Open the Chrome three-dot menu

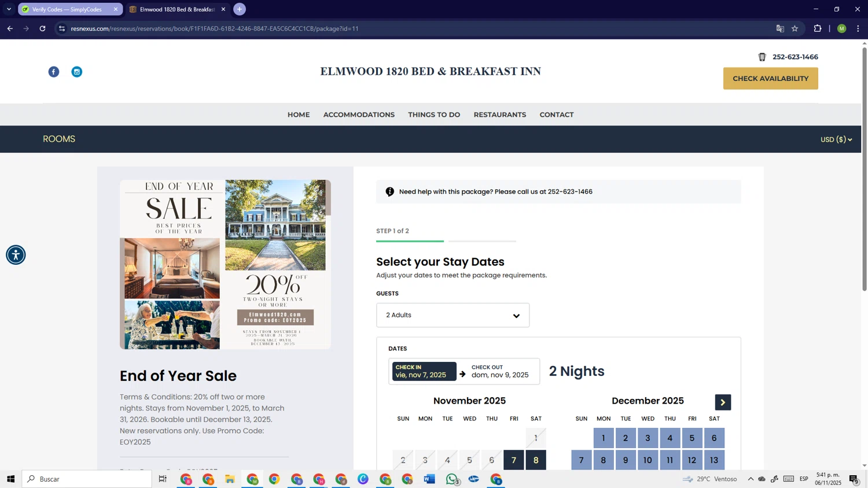coord(858,28)
